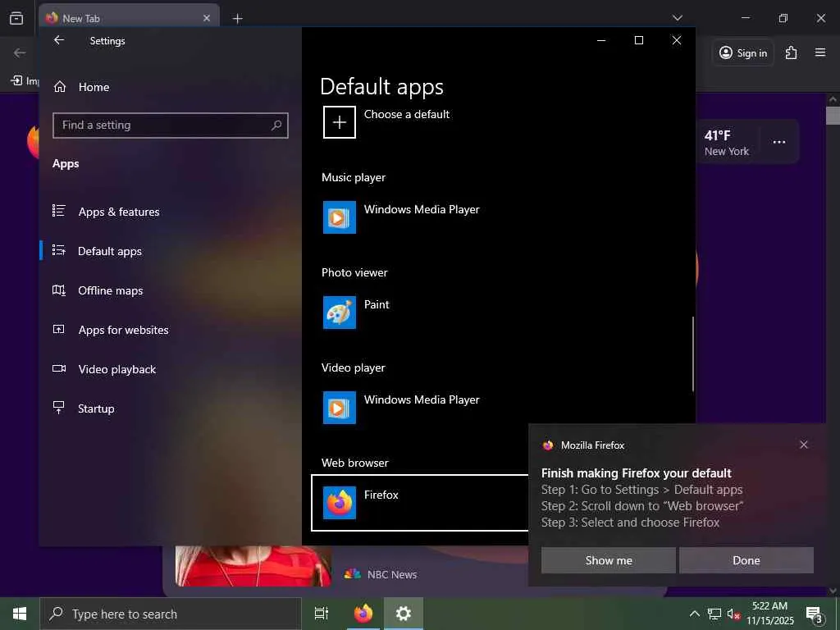The width and height of the screenshot is (840, 630).
Task: Open weather widget options ellipsis
Action: click(x=779, y=142)
